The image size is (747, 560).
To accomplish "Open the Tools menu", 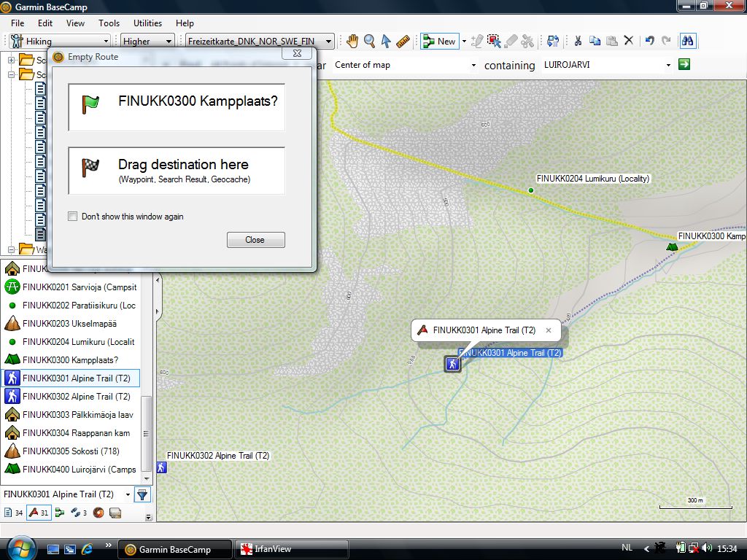I will 109,23.
